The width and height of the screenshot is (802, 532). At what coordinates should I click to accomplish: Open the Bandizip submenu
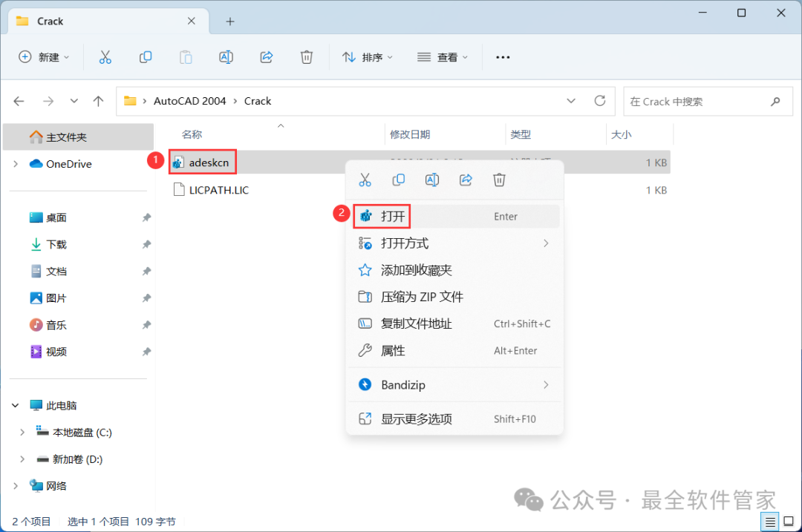(454, 385)
